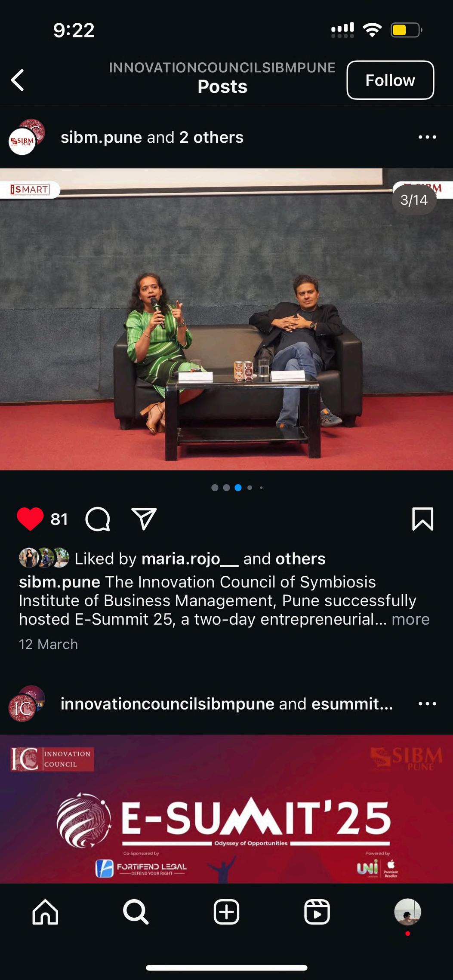The height and width of the screenshot is (980, 453).
Task: Tap the back arrow icon
Action: point(18,80)
